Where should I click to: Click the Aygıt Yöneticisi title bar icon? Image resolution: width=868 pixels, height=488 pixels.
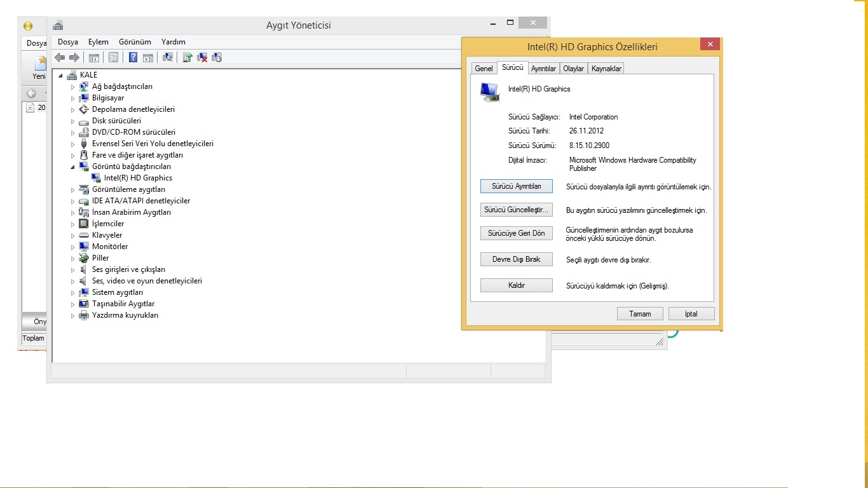coord(58,25)
